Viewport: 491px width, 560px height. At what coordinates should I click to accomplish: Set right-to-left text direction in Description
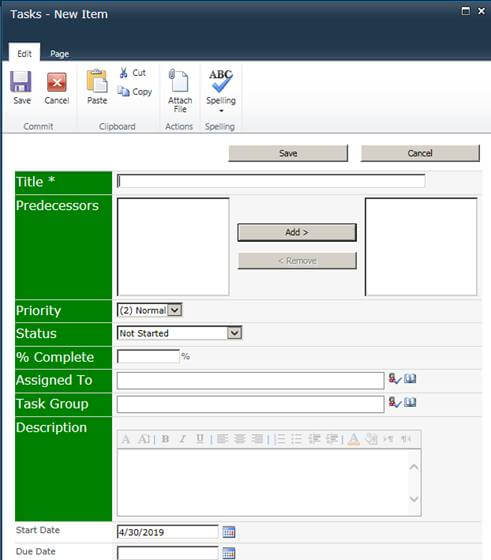click(x=406, y=439)
